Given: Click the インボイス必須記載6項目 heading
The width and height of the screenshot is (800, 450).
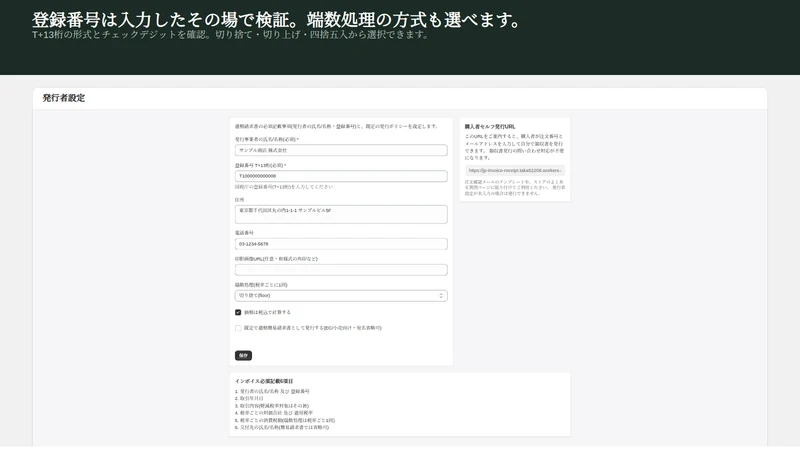Looking at the screenshot, I should 264,381.
